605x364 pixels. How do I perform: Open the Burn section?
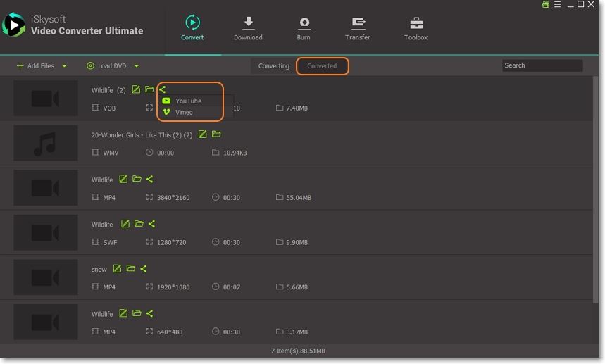(304, 28)
